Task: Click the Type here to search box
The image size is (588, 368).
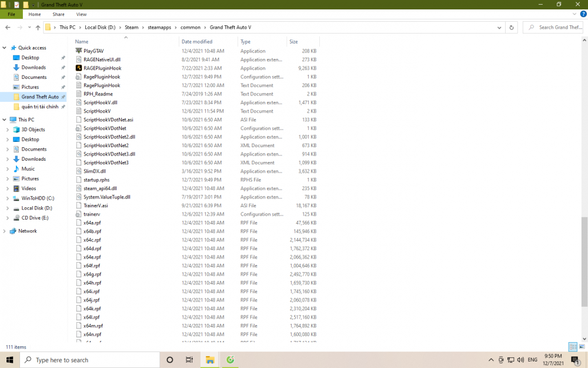Action: click(x=90, y=360)
